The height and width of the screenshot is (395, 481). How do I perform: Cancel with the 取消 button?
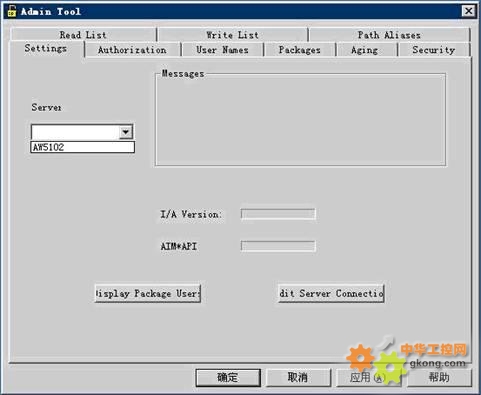point(298,377)
